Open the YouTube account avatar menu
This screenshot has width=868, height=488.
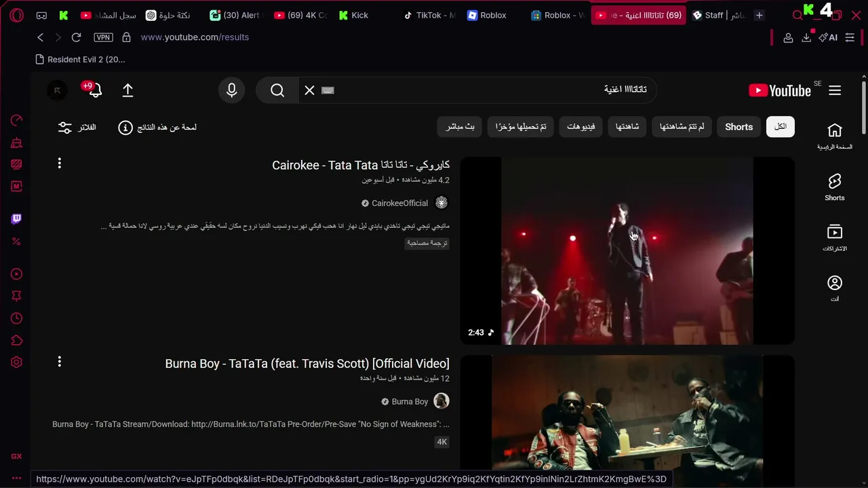pos(57,90)
